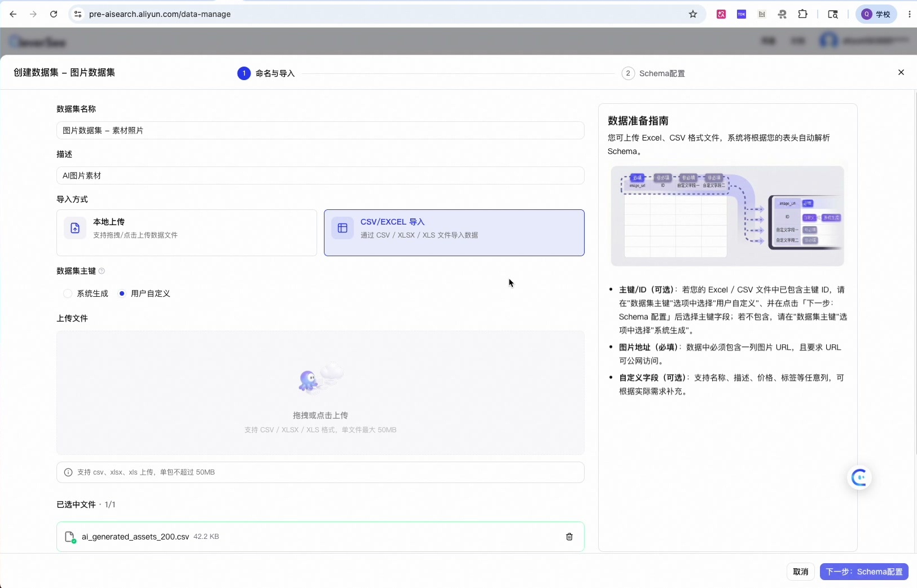Go back in browser history

pyautogui.click(x=13, y=14)
